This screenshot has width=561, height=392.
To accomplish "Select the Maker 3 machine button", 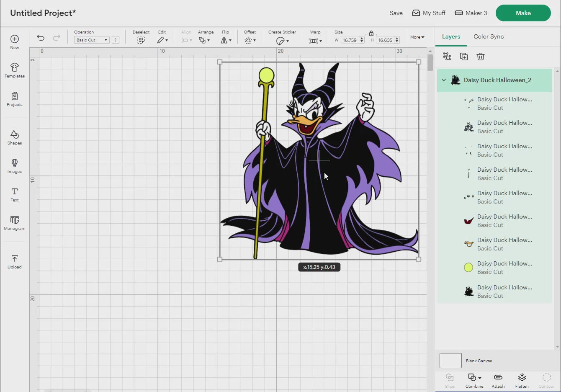I will (x=471, y=13).
